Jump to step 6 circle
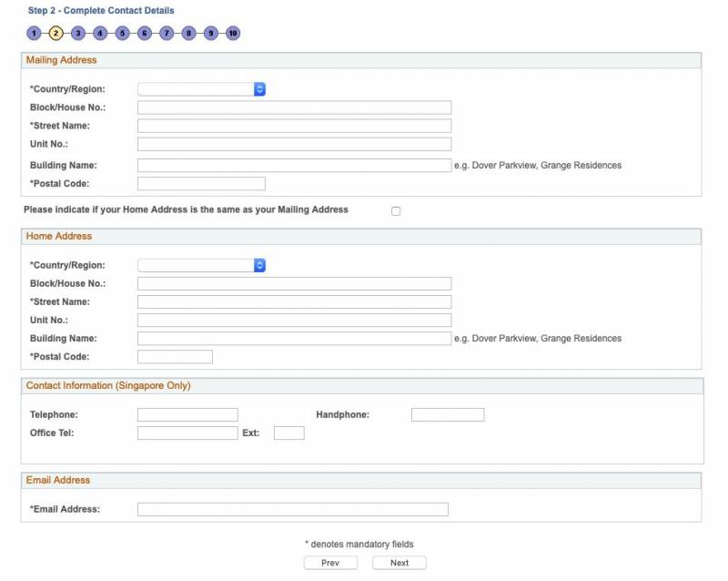Screen dimensions: 728x581 [x=145, y=34]
